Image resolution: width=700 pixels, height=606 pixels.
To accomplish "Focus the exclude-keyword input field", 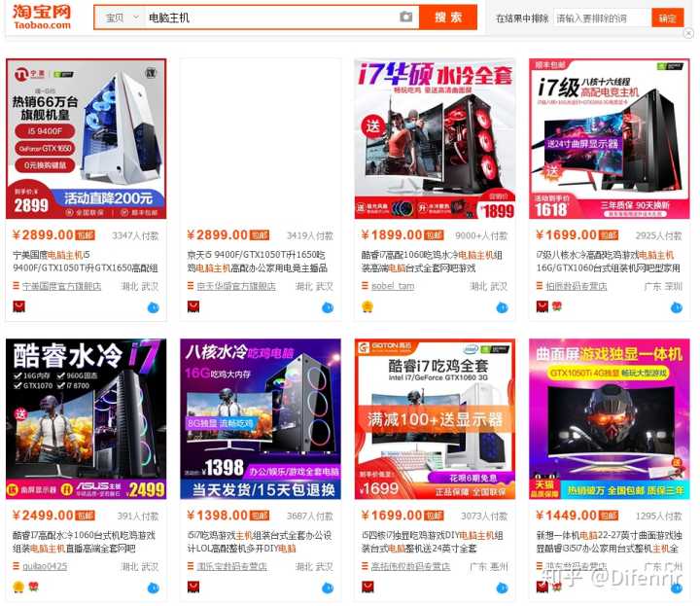I will pos(602,18).
